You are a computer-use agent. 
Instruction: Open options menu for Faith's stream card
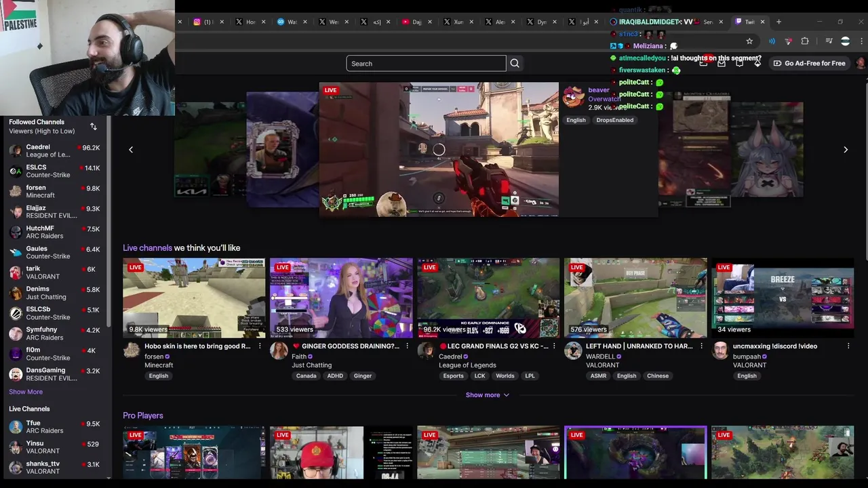click(x=407, y=346)
